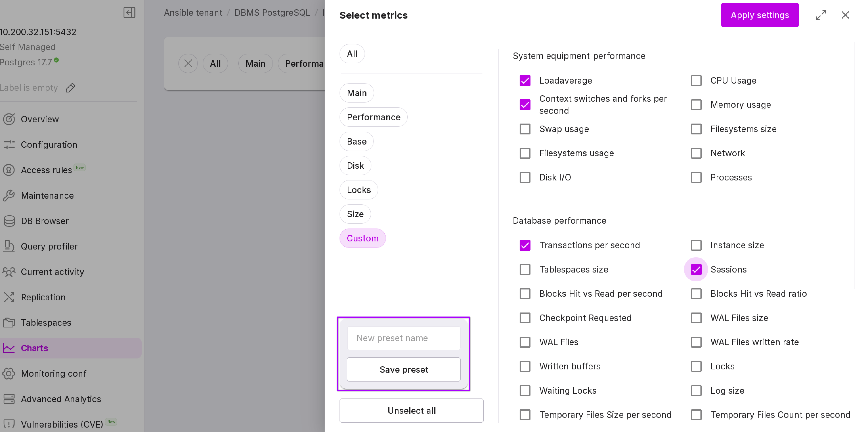Open Overview from sidebar icon
Viewport: 868px width, 432px height.
pos(9,119)
